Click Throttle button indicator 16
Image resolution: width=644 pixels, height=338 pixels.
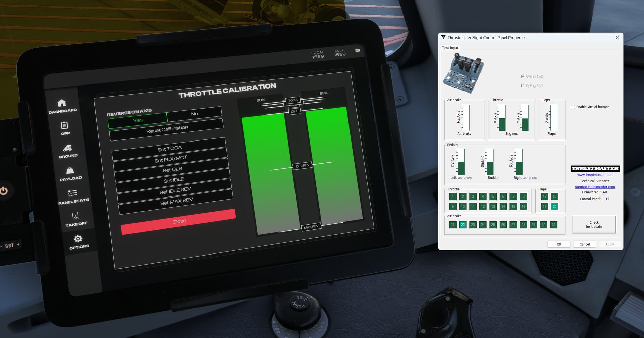523,207
